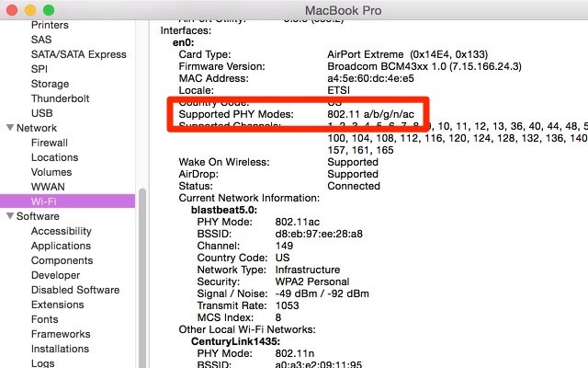This screenshot has height=368, width=588.
Task: Collapse the Software section triangle
Action: [10, 216]
